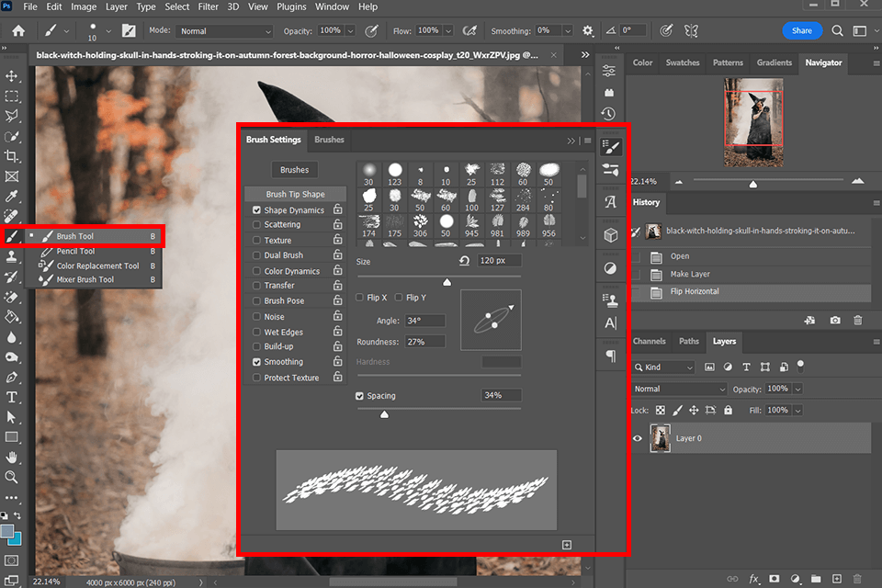This screenshot has height=588, width=882.
Task: Enable Dual Brush checkbox
Action: [256, 254]
